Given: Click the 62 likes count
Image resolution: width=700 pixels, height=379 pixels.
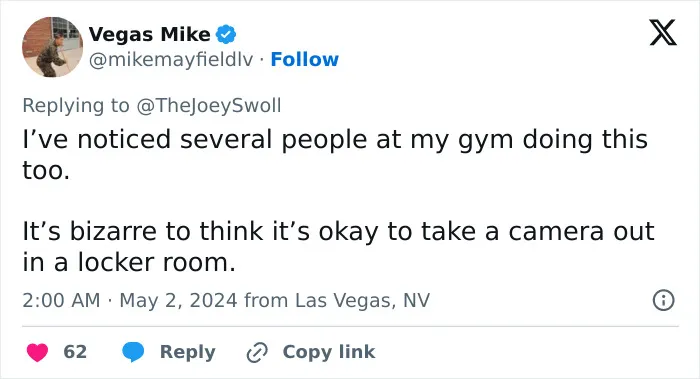Looking at the screenshot, I should pyautogui.click(x=75, y=352).
